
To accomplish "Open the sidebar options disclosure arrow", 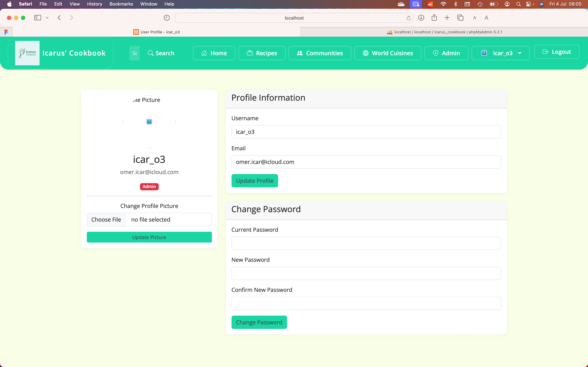I will pyautogui.click(x=47, y=17).
